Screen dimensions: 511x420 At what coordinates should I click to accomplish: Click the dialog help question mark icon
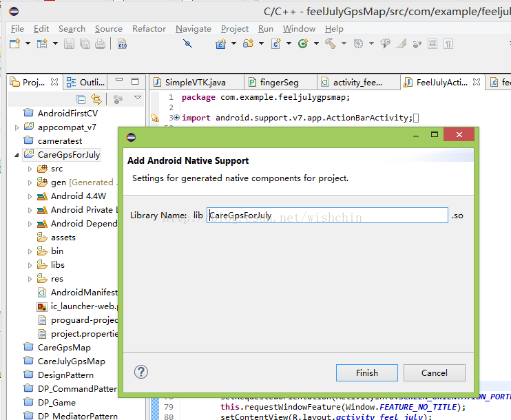[141, 372]
